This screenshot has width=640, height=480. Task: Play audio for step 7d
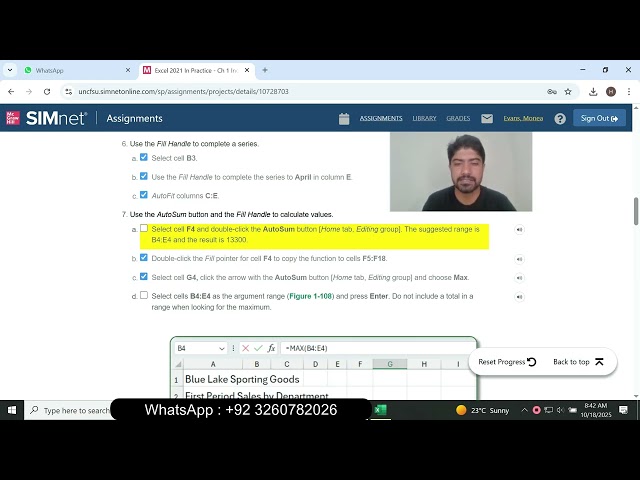pyautogui.click(x=519, y=297)
